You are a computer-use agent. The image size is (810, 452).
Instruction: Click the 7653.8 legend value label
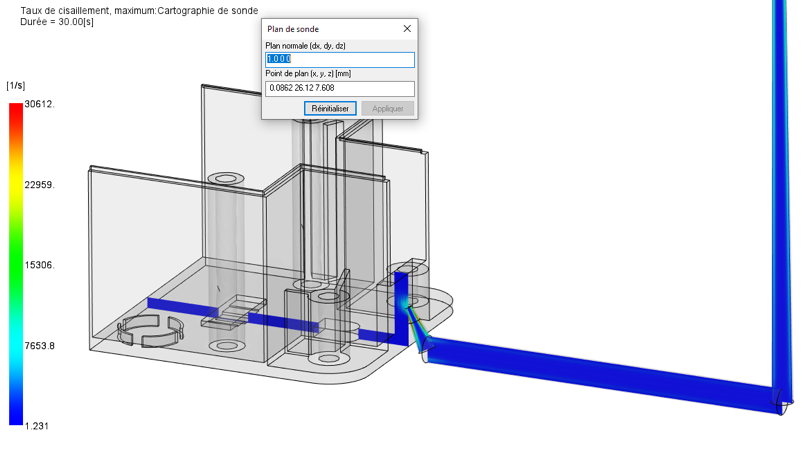pos(39,346)
